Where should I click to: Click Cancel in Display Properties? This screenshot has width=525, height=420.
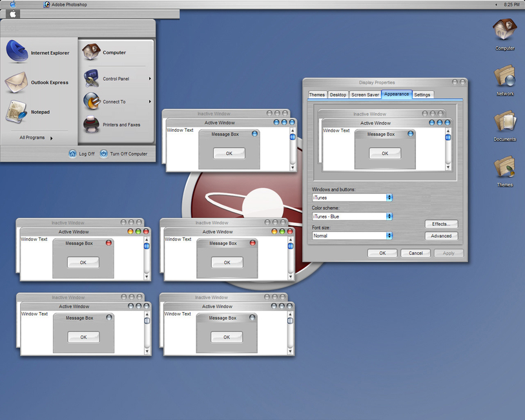click(415, 253)
